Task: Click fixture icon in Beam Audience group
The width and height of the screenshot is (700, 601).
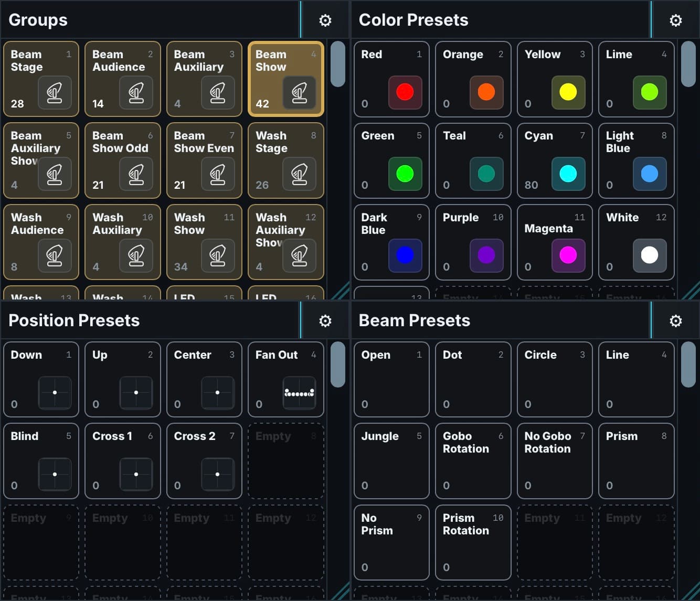Action: pos(136,92)
